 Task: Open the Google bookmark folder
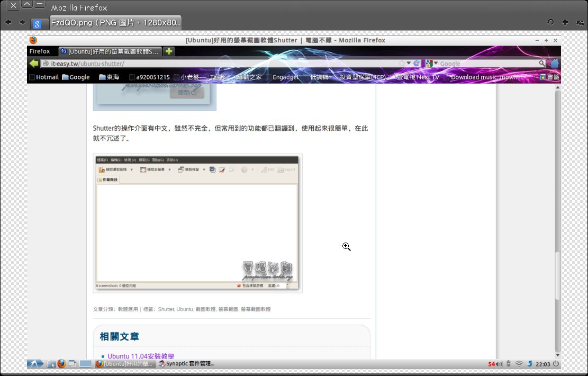(x=76, y=77)
